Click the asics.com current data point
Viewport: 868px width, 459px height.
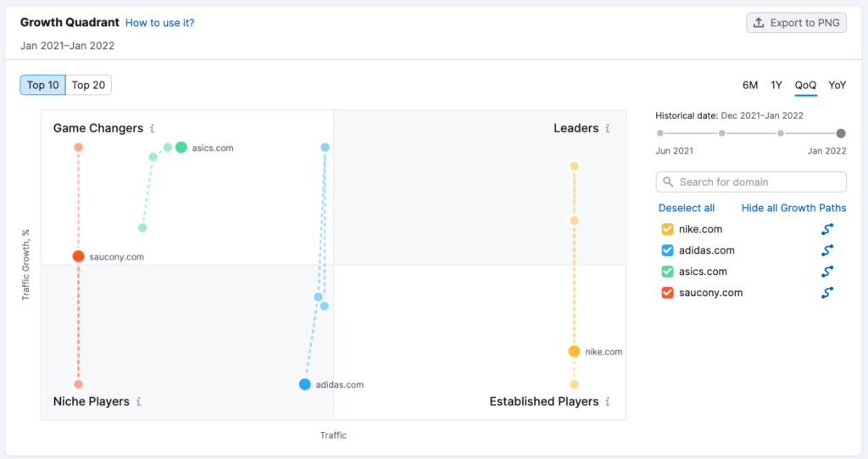[181, 148]
